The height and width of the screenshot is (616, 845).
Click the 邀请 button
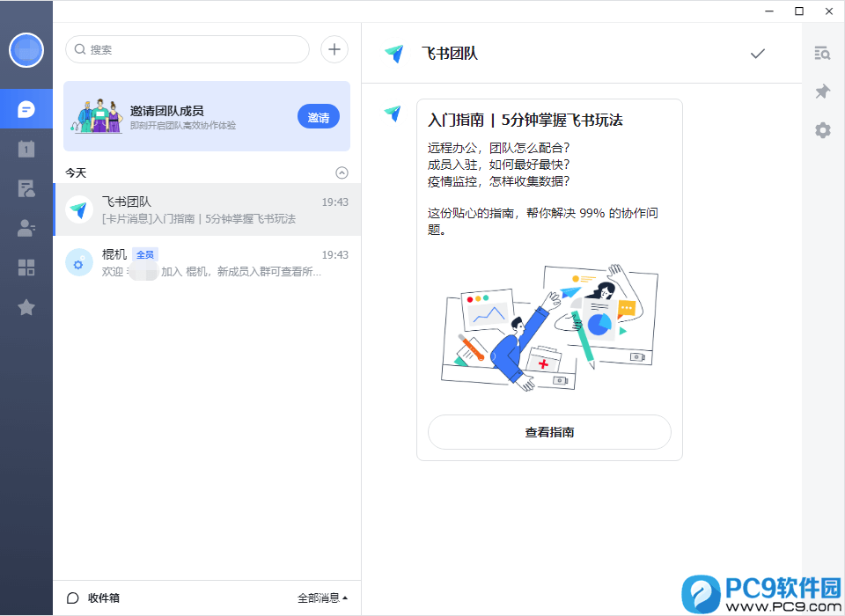(319, 117)
